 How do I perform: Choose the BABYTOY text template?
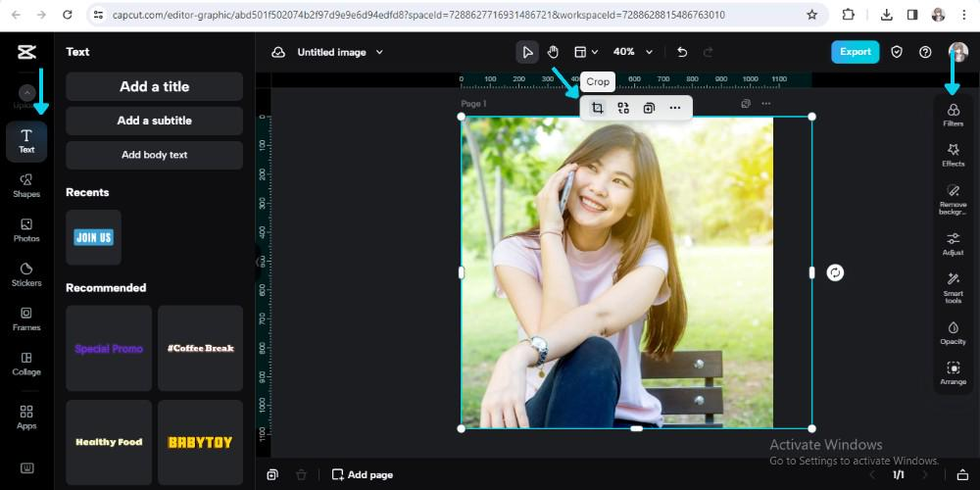point(200,442)
